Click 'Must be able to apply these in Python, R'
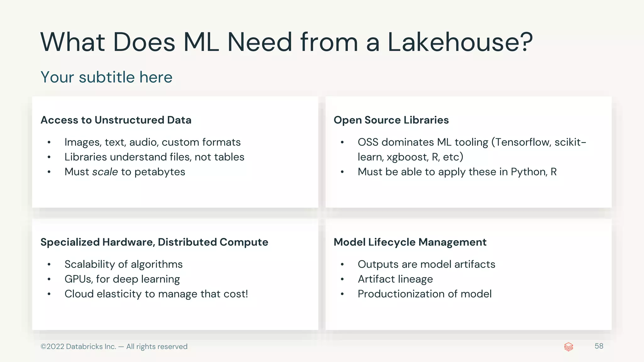Image resolution: width=644 pixels, height=362 pixels. (457, 172)
